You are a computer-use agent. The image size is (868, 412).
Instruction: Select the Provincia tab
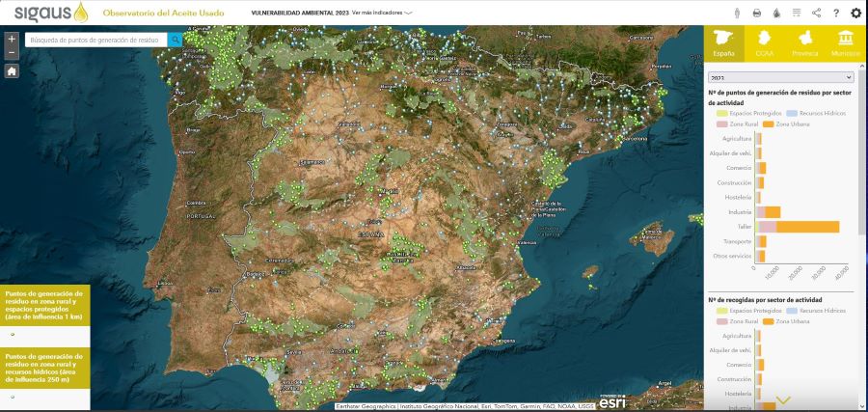click(804, 43)
